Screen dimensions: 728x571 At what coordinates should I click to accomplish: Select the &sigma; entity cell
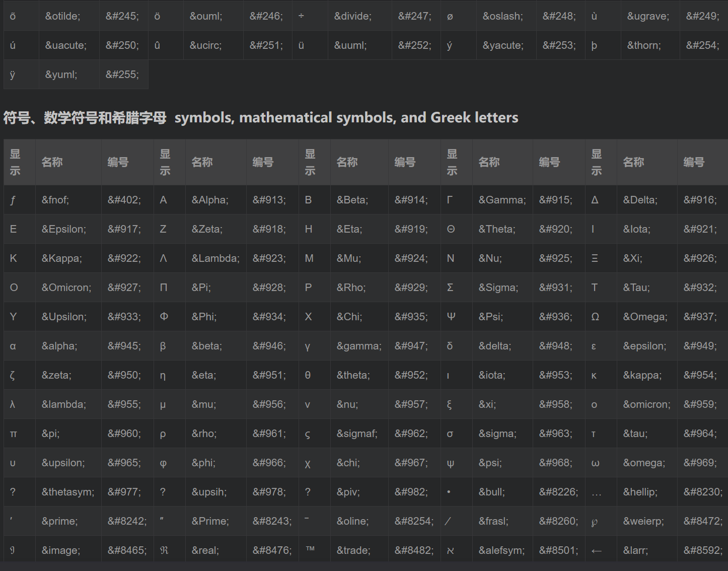(x=502, y=434)
